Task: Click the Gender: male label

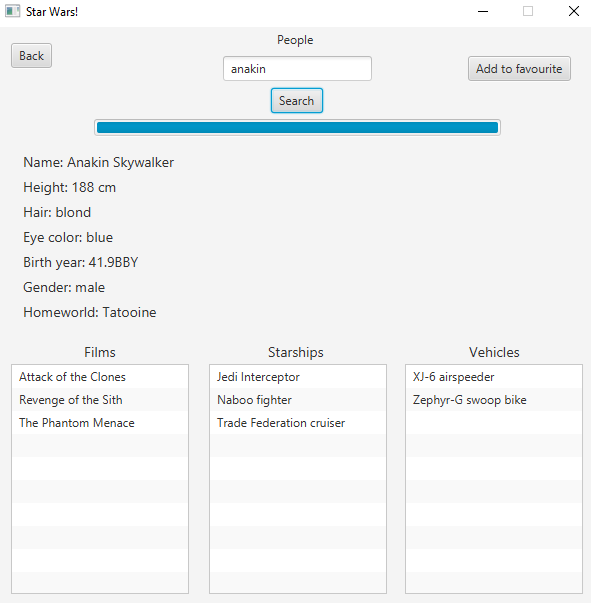Action: 64,287
